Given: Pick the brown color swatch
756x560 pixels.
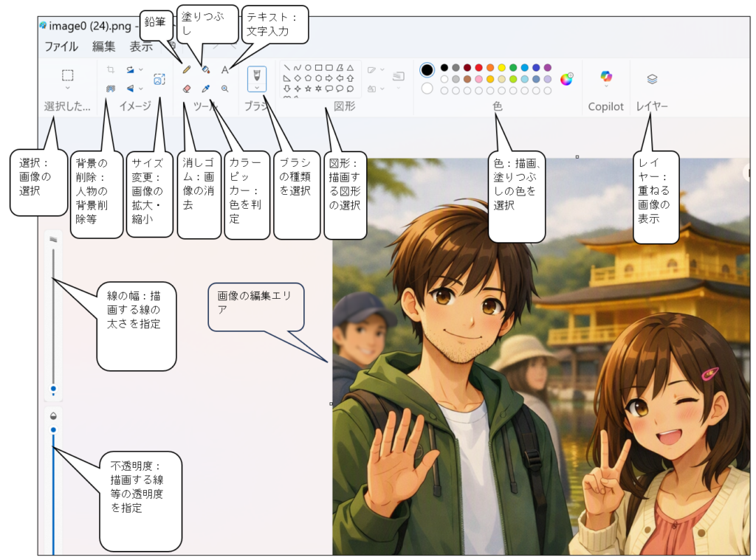Looking at the screenshot, I should tap(467, 79).
